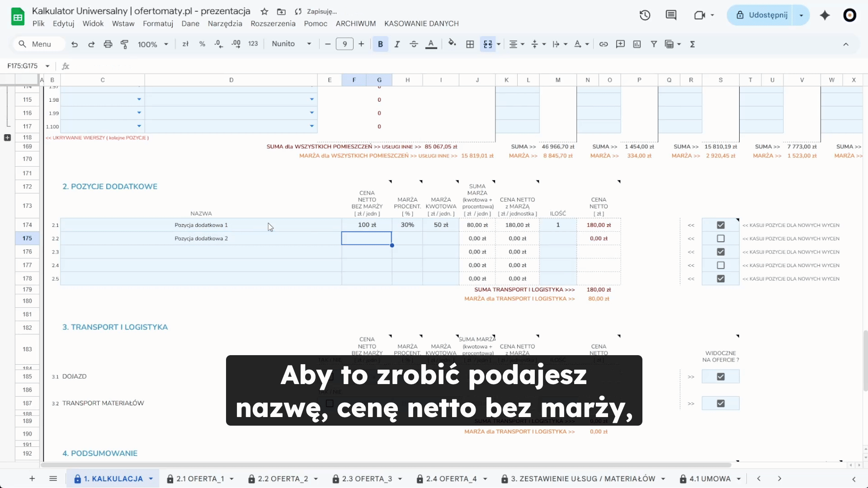Click the borders icon
Viewport: 868px width, 488px height.
point(470,44)
